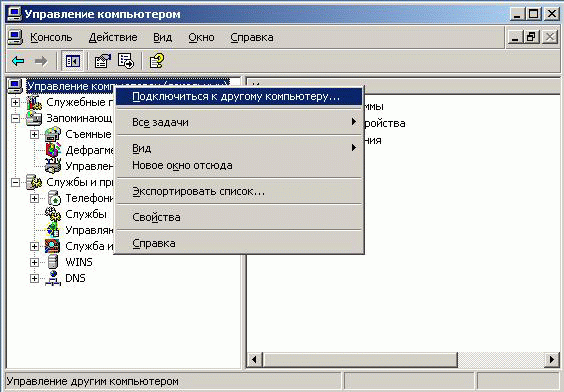Screen dimensions: 564x392
Task: Maximize the main Управление компьютером window
Action: 534,14
